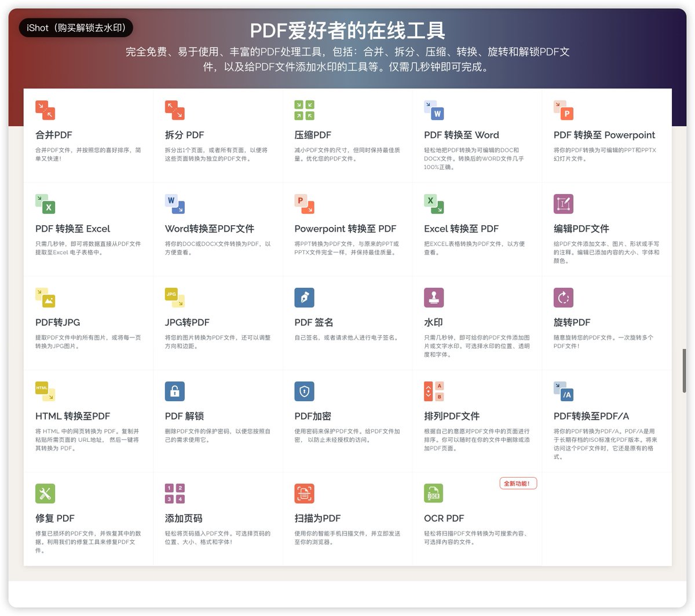Go to PDF 转换至 Excel title
The width and height of the screenshot is (695, 616).
pos(73,229)
